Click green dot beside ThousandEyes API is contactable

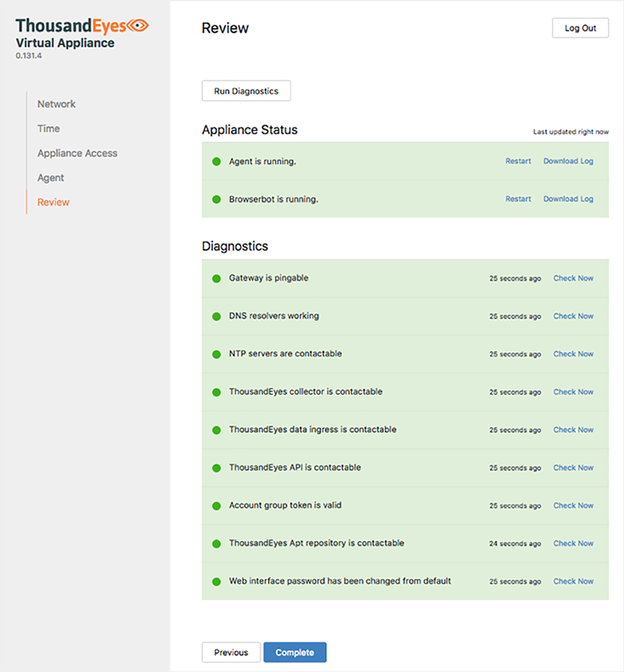[x=216, y=468]
